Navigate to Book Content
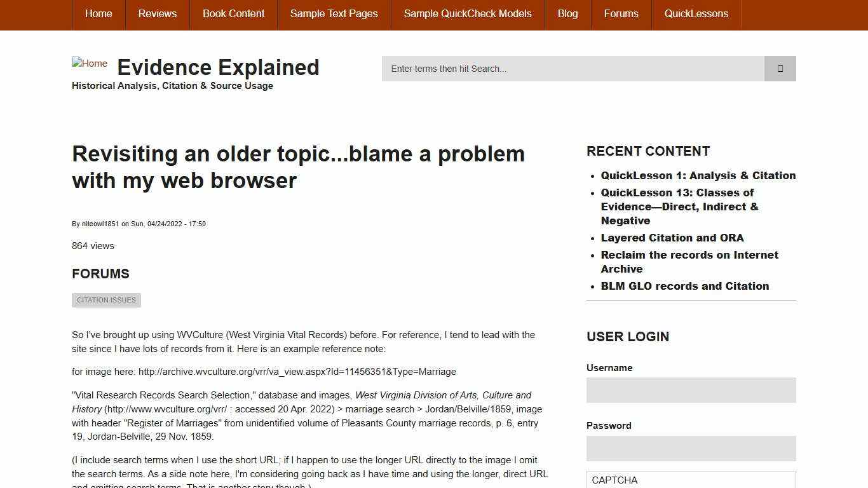The image size is (868, 488). click(x=233, y=13)
